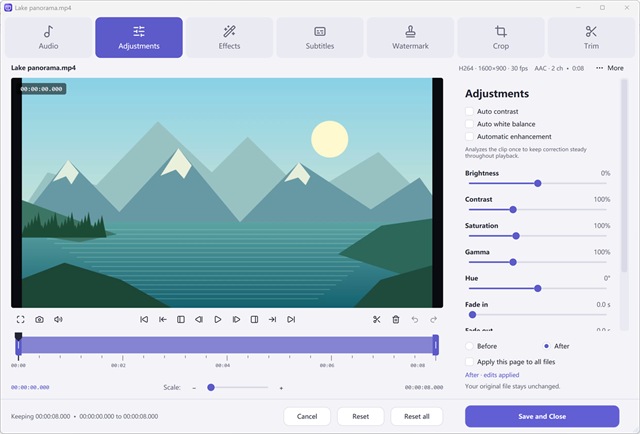Jump to start of video

[x=144, y=319]
